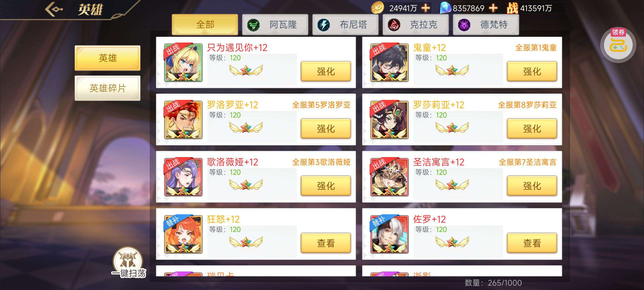
Task: Open the 鬼童 hero portrait
Action: [x=389, y=63]
